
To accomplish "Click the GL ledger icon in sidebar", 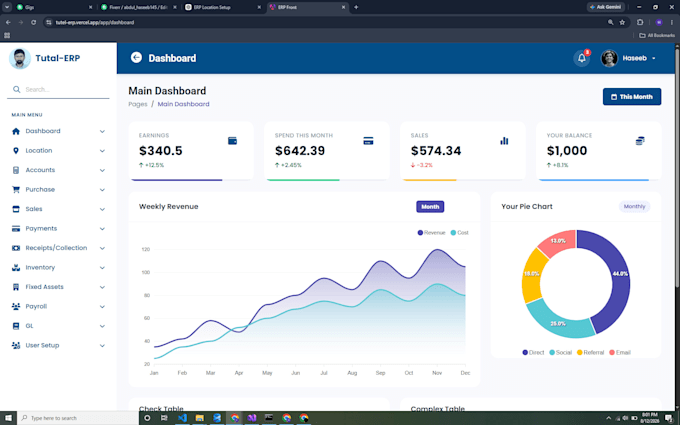I will (16, 326).
